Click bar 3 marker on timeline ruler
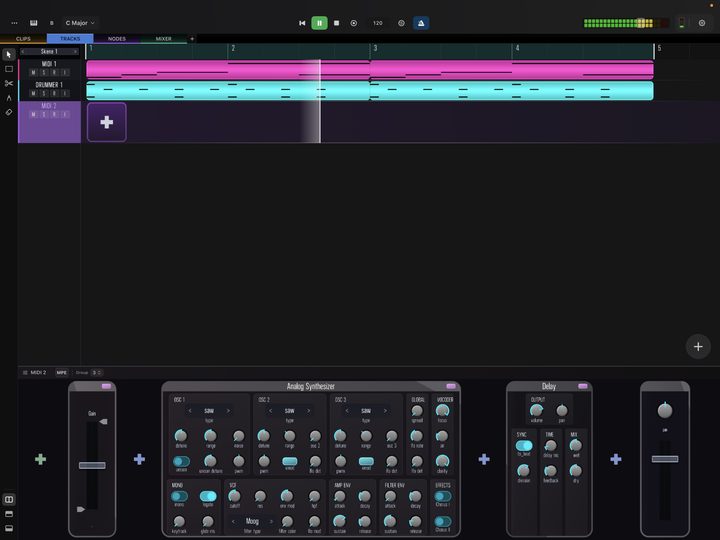Viewport: 720px width, 540px height. [x=375, y=48]
